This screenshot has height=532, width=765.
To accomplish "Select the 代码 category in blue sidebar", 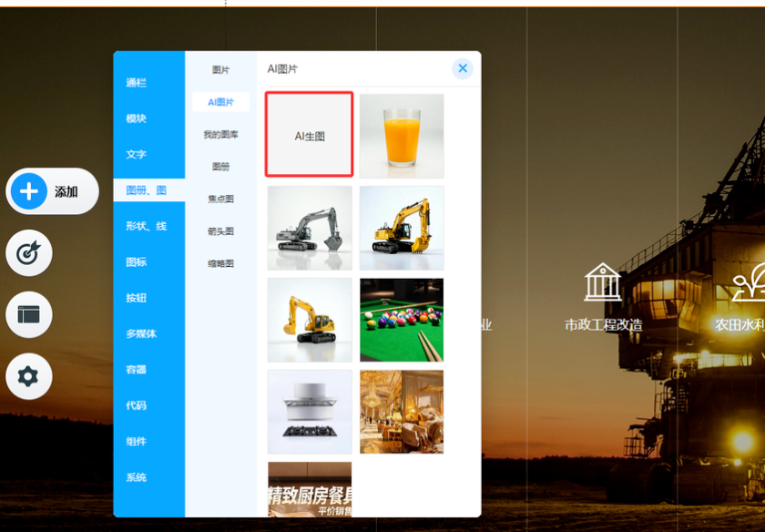I will point(136,405).
